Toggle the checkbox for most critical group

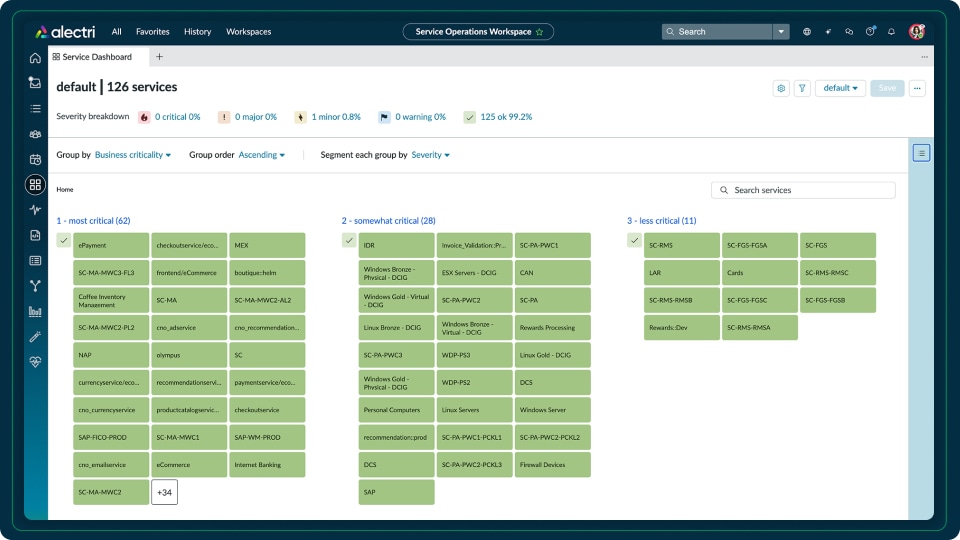[x=64, y=240]
